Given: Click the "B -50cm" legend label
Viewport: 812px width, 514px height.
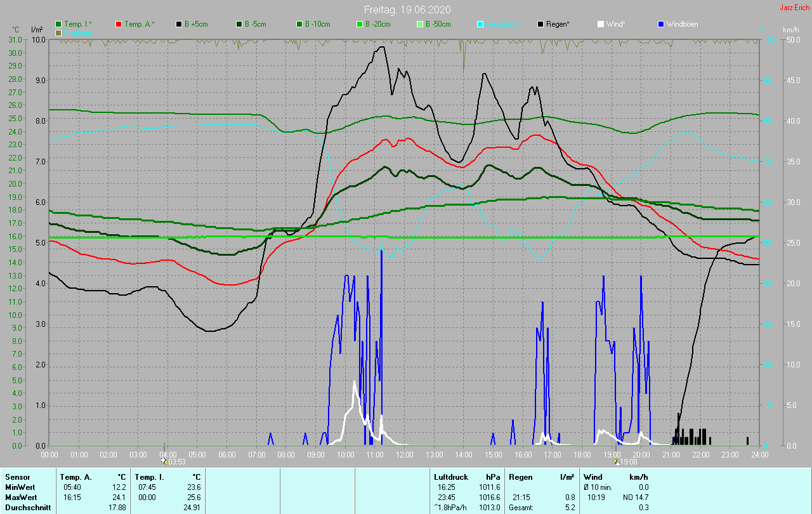Looking at the screenshot, I should [x=438, y=24].
